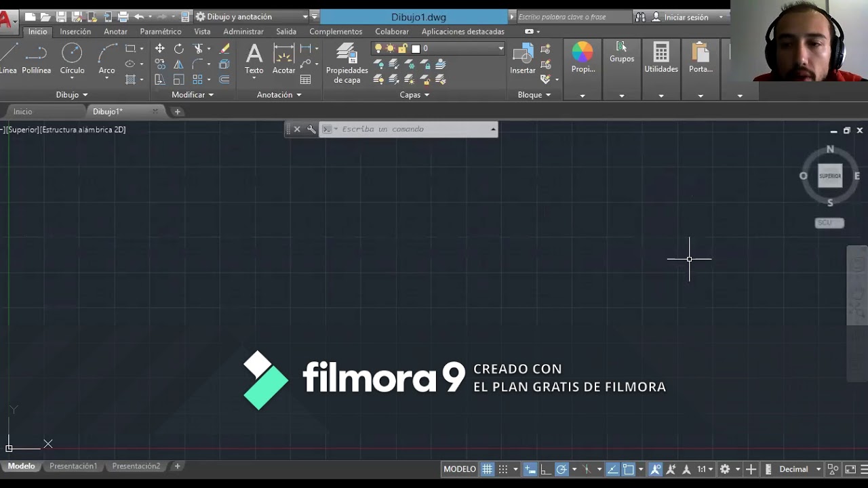Open the Inserción ribbon tab
Viewport: 868px width, 488px height.
(x=75, y=32)
